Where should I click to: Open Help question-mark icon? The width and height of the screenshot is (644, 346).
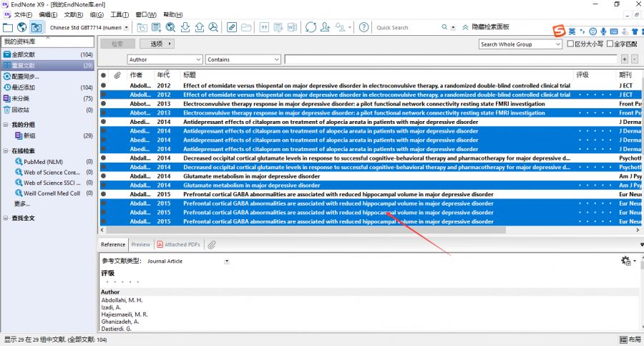click(364, 27)
